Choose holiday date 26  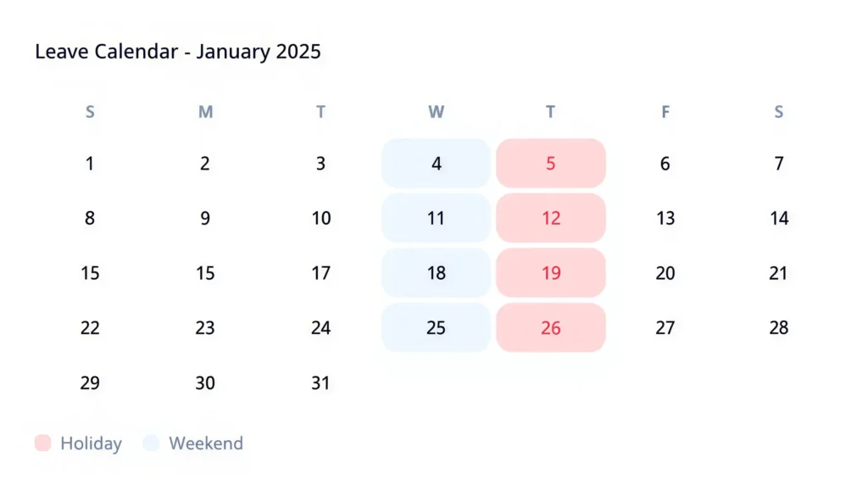click(x=551, y=328)
